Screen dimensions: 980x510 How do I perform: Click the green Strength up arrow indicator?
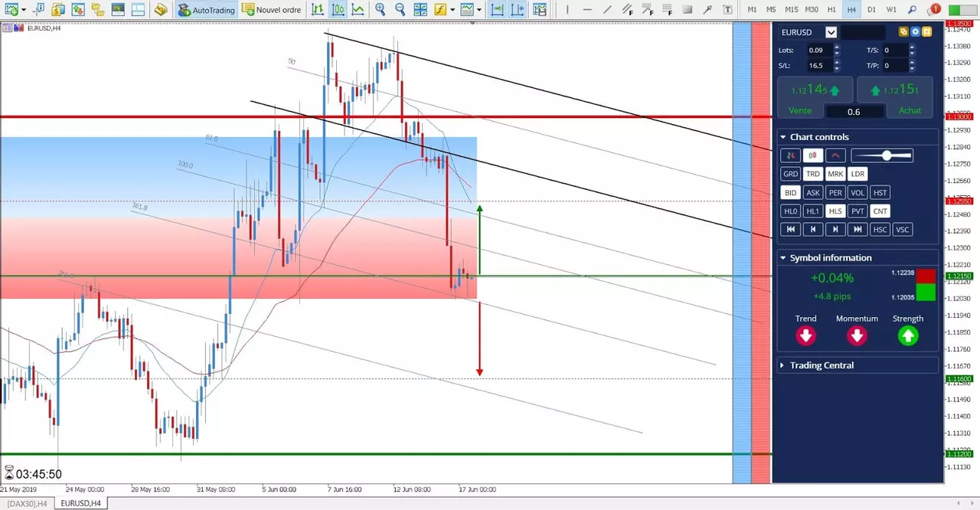click(908, 335)
